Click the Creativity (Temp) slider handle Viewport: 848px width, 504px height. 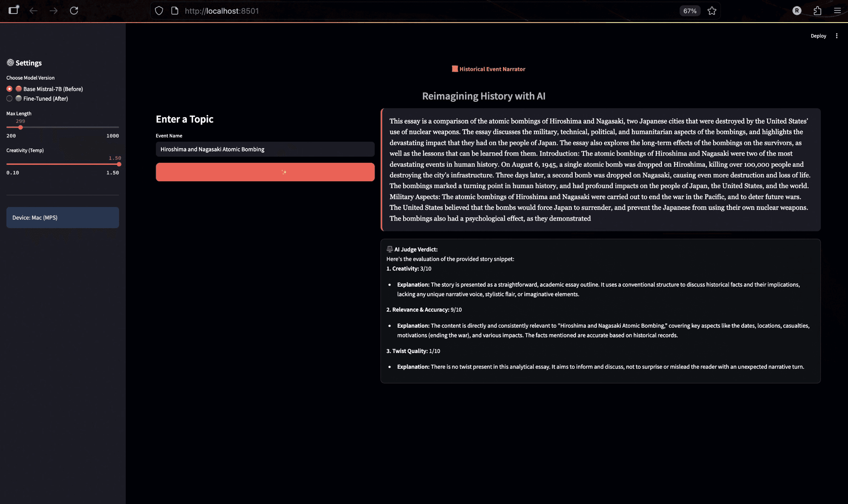point(119,164)
